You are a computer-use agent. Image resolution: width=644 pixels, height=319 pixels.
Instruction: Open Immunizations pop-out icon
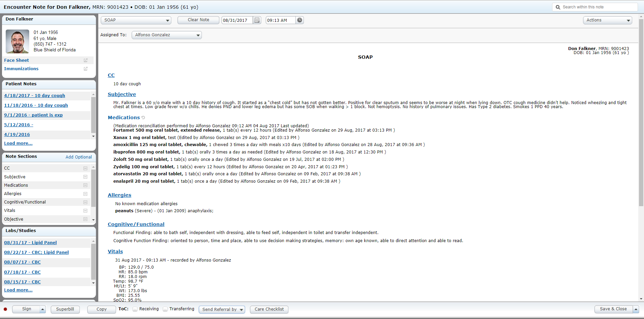click(86, 69)
